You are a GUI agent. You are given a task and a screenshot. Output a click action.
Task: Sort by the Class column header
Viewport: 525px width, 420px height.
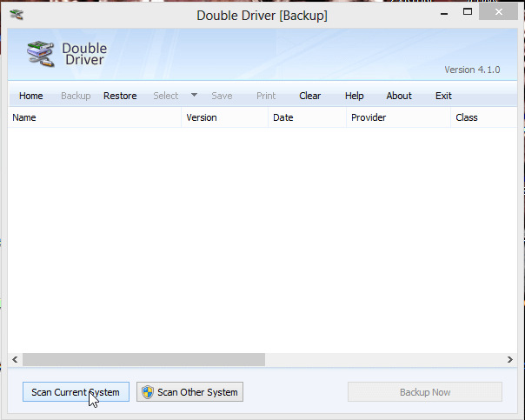tap(484, 117)
